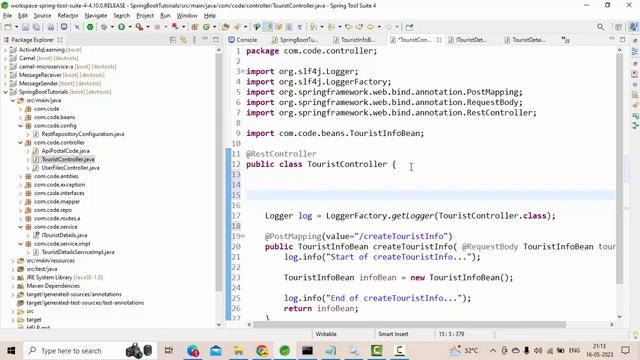
Task: Click the Pin Editor toolbar icon
Action: (x=409, y=27)
